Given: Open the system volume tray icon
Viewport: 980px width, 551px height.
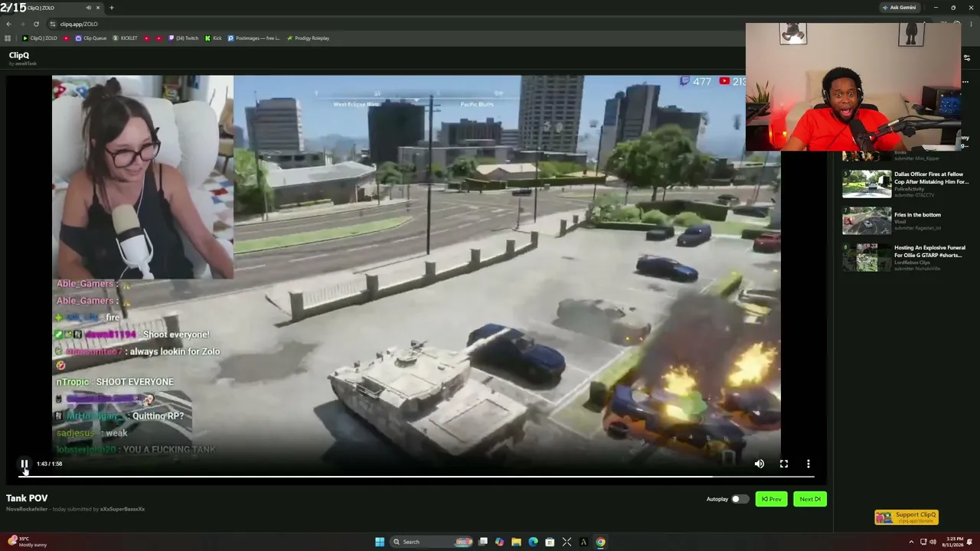Looking at the screenshot, I should click(x=933, y=542).
